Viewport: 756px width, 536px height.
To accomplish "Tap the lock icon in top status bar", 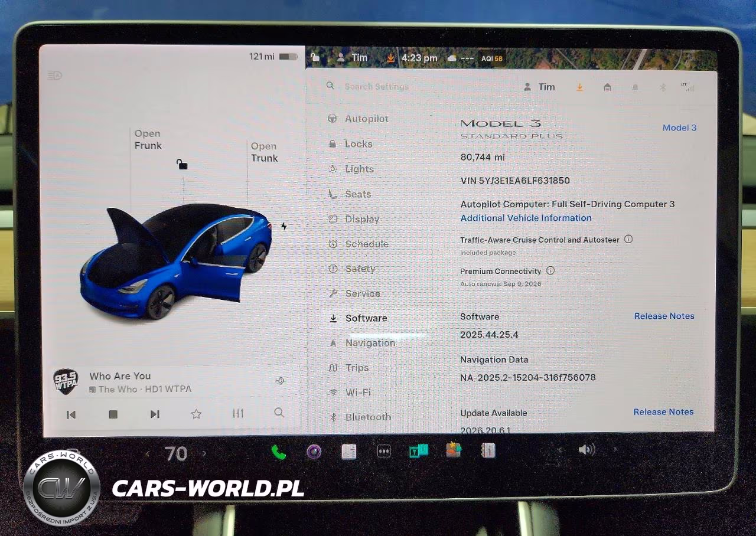I will click(x=315, y=57).
